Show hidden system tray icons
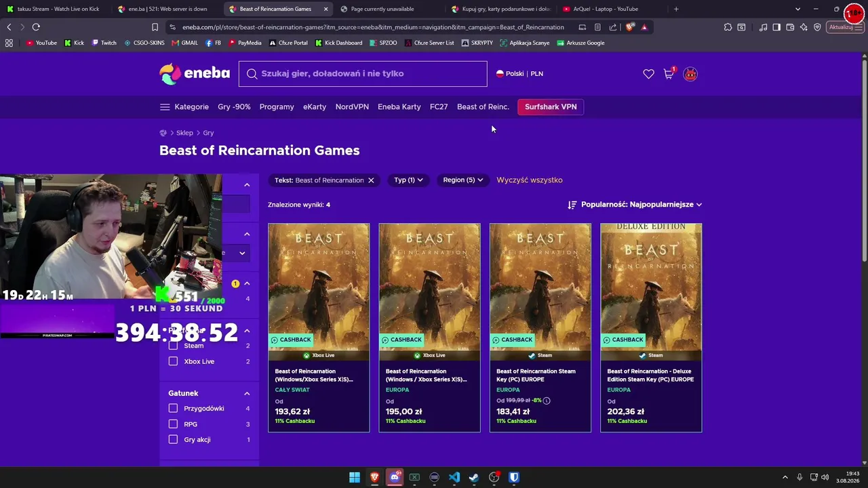 pyautogui.click(x=785, y=477)
